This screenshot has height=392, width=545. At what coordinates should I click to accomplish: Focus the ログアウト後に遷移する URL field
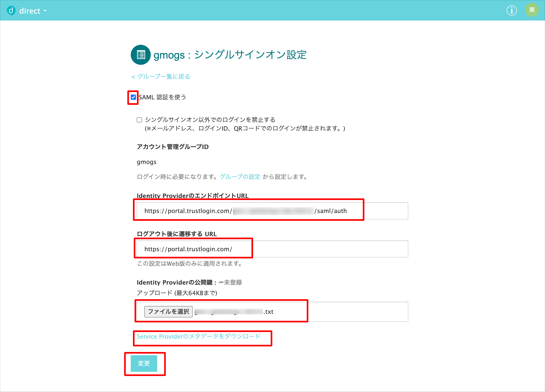click(272, 249)
